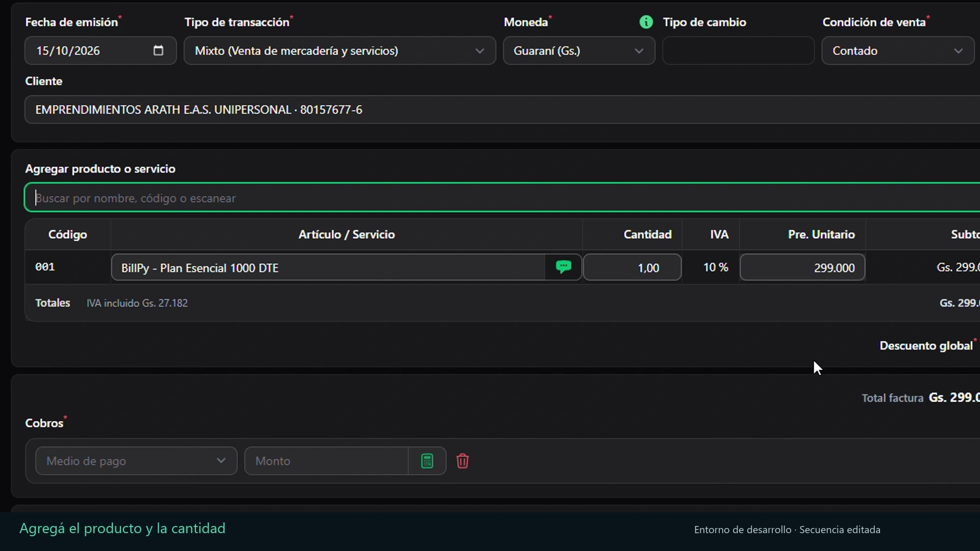This screenshot has width=980, height=551.
Task: Open the Moneda Guaraní dropdown
Action: pyautogui.click(x=579, y=51)
